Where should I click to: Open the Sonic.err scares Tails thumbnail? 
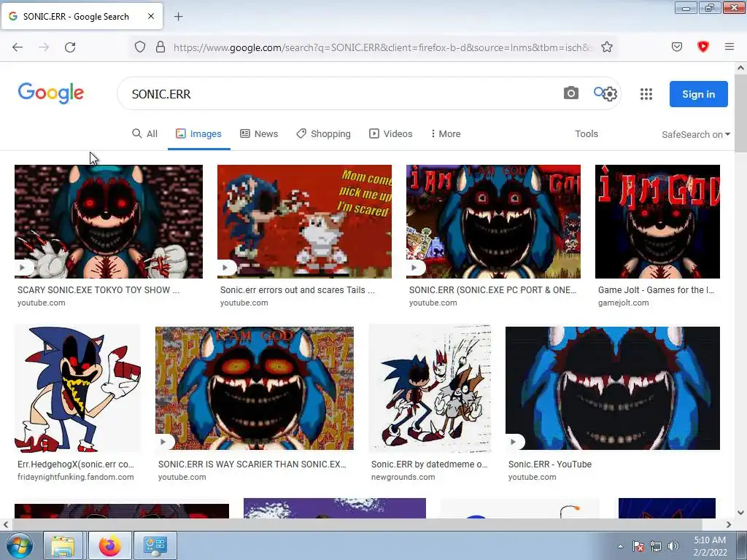click(x=304, y=222)
